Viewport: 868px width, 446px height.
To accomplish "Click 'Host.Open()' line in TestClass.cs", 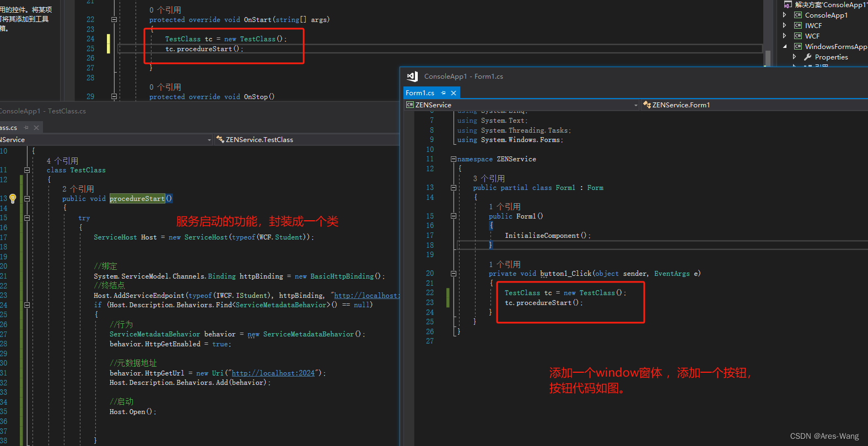I will point(133,412).
